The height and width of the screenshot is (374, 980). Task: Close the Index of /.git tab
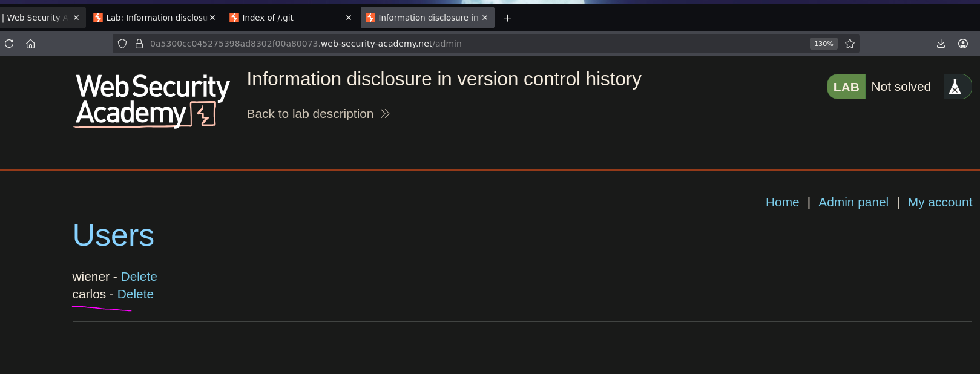click(349, 18)
